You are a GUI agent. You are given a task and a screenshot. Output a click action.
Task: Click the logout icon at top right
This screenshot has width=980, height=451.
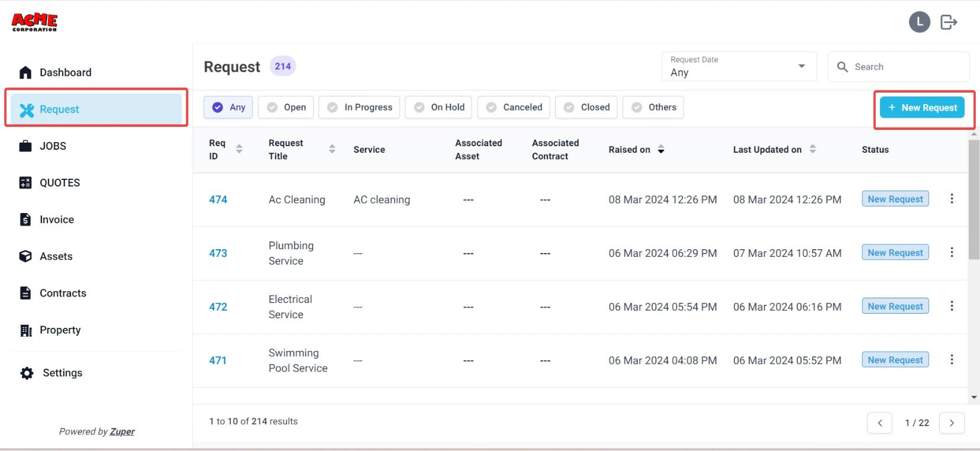coord(949,22)
